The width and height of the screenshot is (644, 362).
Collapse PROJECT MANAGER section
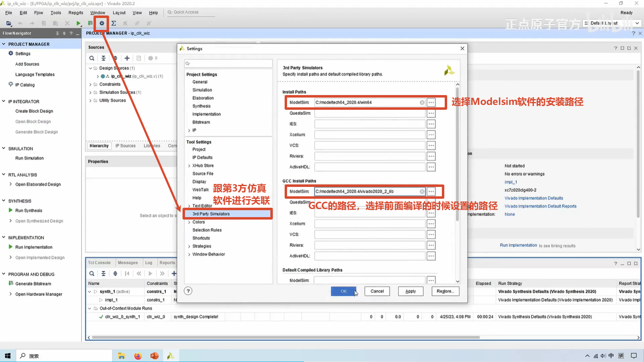tap(4, 44)
